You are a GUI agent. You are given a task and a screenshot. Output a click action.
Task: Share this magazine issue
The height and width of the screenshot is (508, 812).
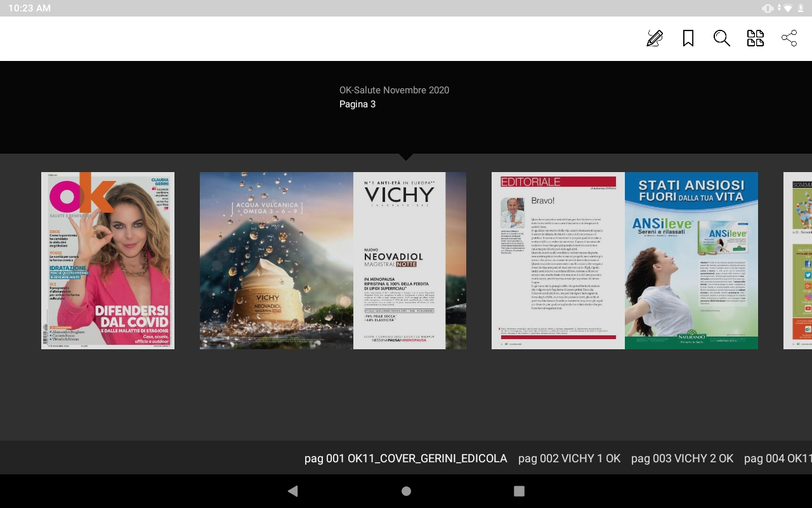click(x=789, y=38)
